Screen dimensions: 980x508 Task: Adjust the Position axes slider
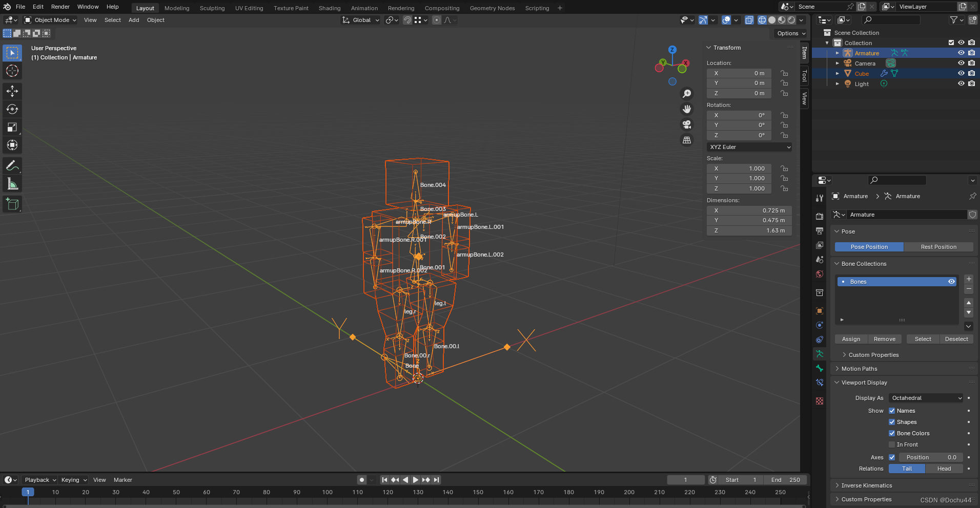(x=931, y=457)
